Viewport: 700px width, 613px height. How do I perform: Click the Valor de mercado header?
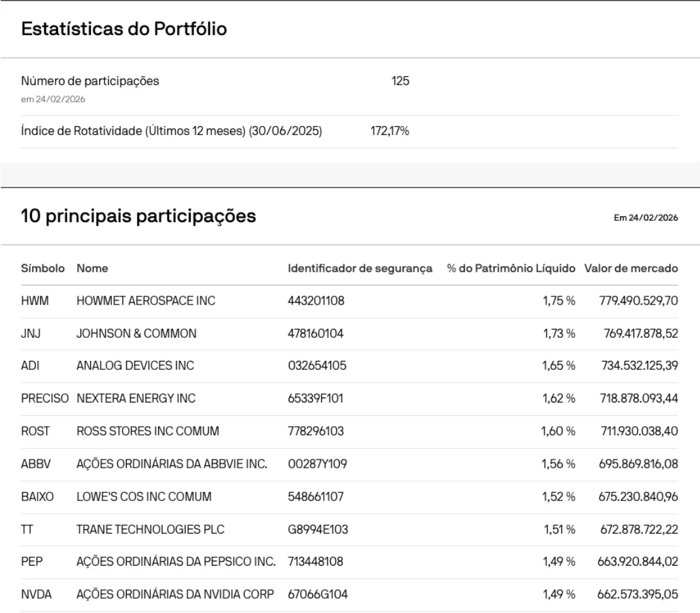(x=630, y=268)
